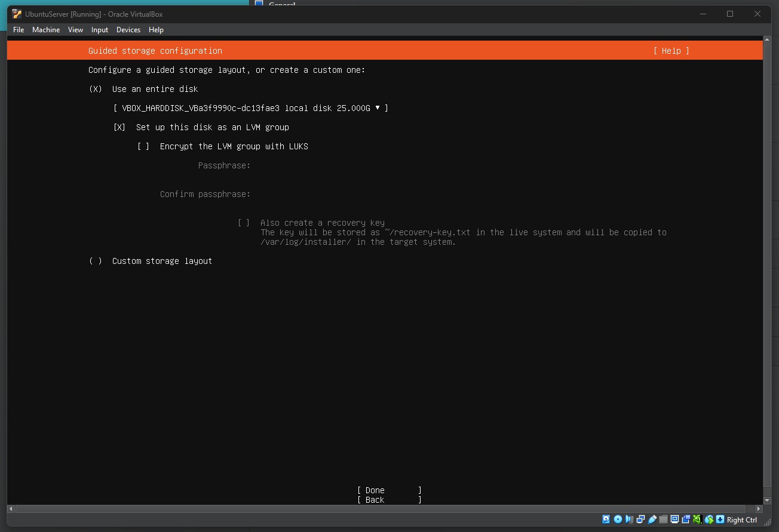779x532 pixels.
Task: Open the display settings status icon
Action: pyautogui.click(x=674, y=519)
